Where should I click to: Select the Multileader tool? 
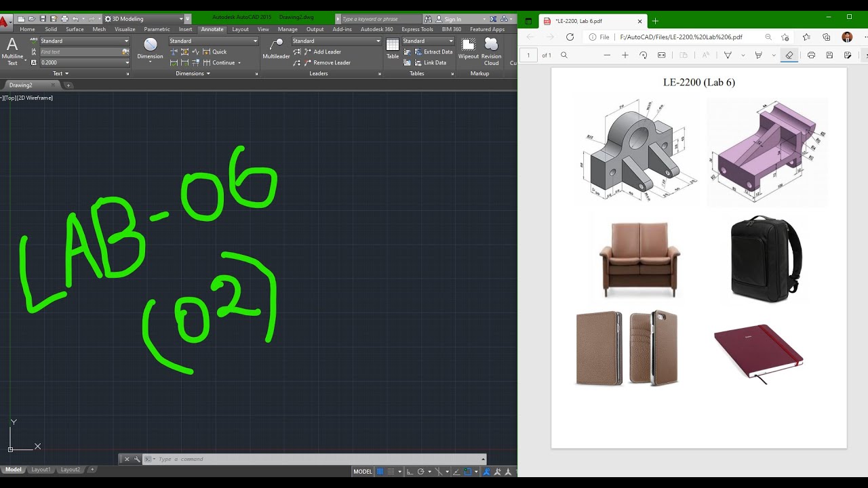(276, 48)
